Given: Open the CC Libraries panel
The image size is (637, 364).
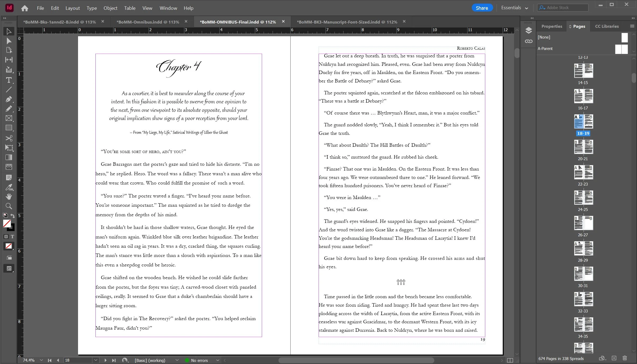Looking at the screenshot, I should [x=607, y=26].
